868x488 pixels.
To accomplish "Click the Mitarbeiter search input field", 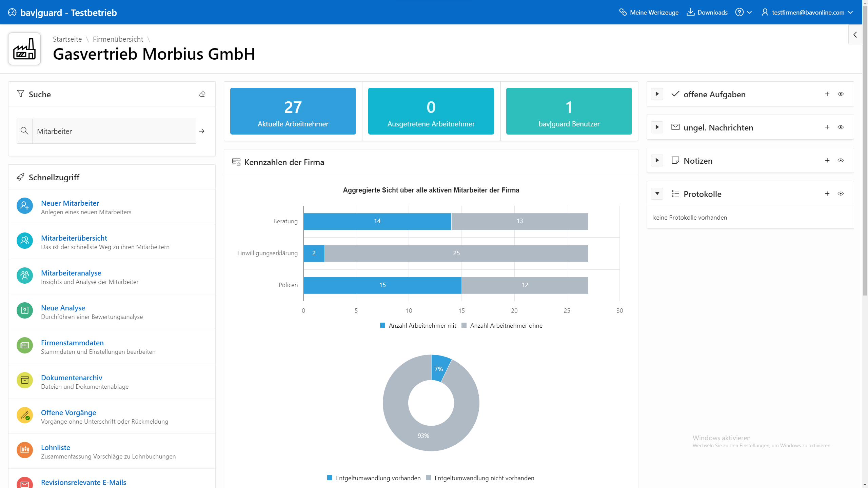I will [114, 131].
